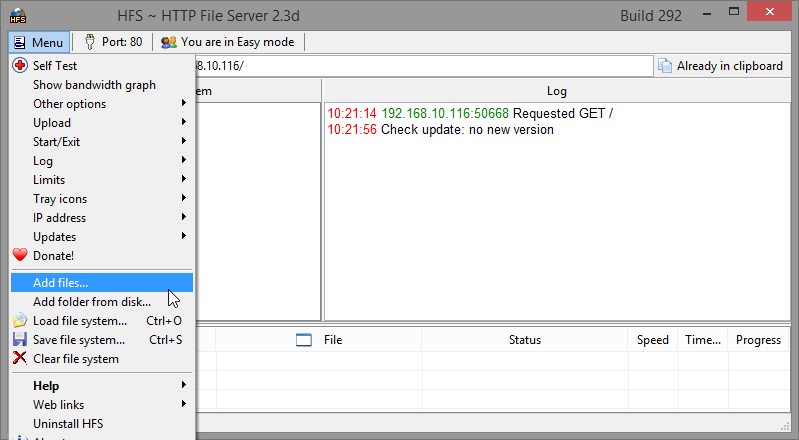799x440 pixels.
Task: Maximize the HFS window
Action: pos(734,12)
